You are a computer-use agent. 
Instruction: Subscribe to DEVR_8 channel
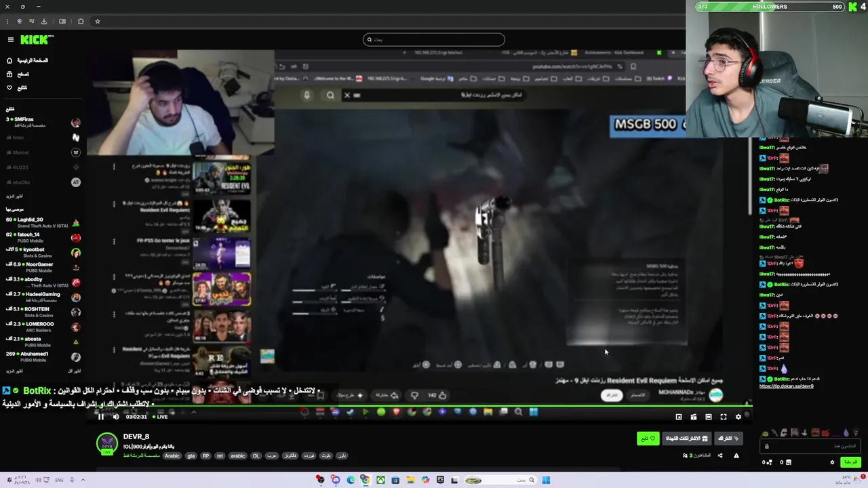(x=728, y=439)
